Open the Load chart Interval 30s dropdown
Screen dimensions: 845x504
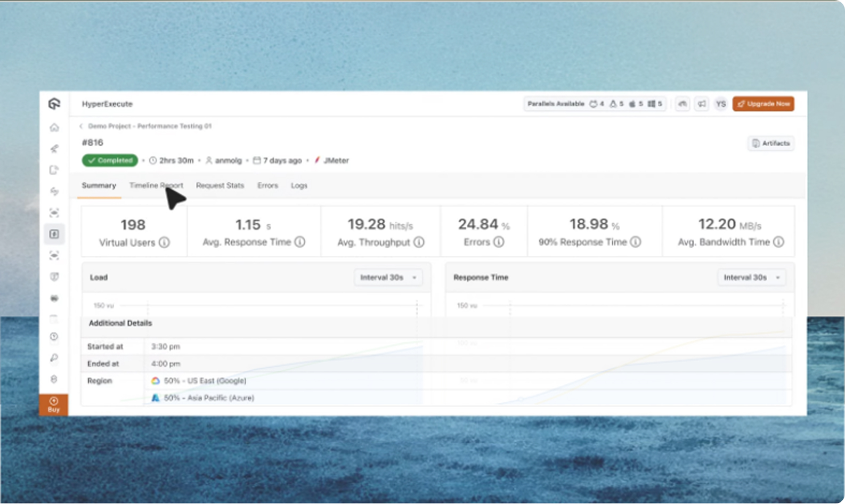[x=388, y=278]
